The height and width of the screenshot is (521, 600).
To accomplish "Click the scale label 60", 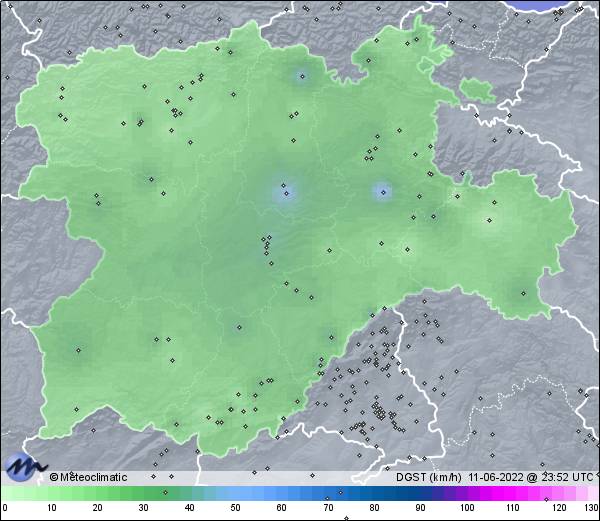I will tap(282, 508).
